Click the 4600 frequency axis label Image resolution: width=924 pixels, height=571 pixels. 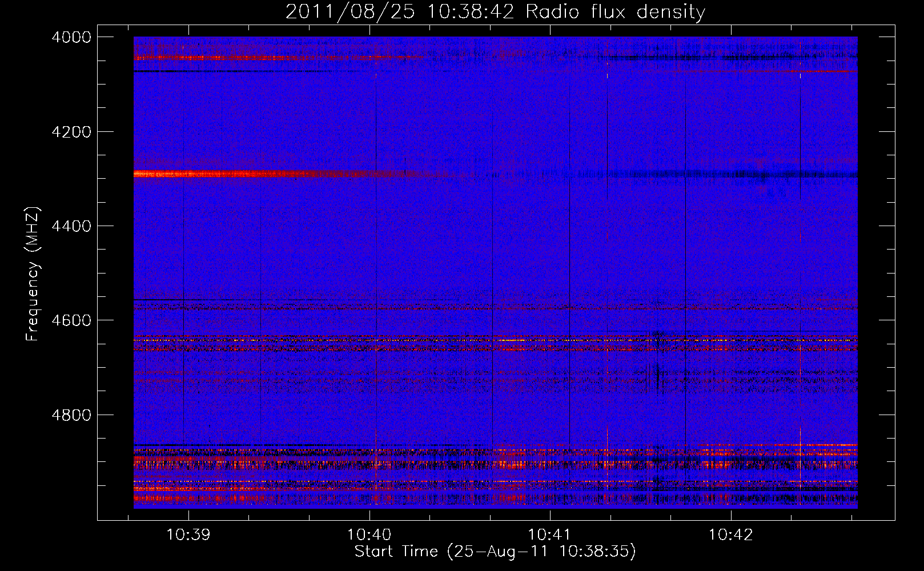click(x=71, y=320)
